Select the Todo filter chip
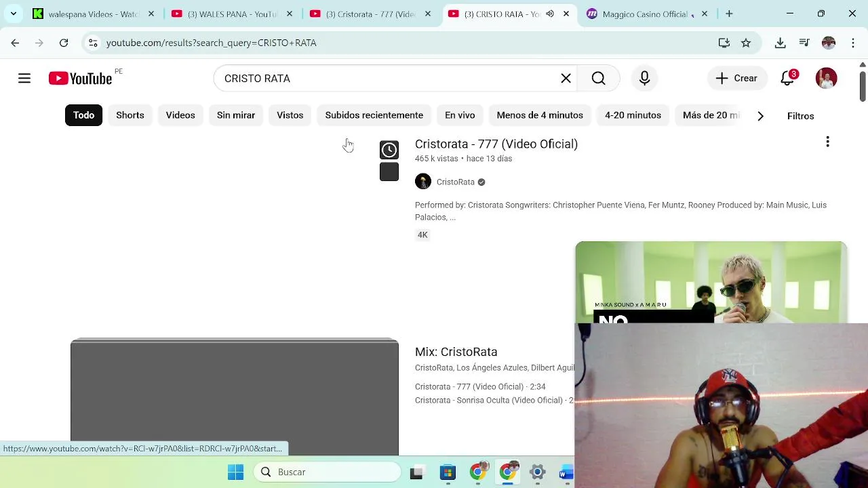This screenshot has width=868, height=488. [84, 115]
